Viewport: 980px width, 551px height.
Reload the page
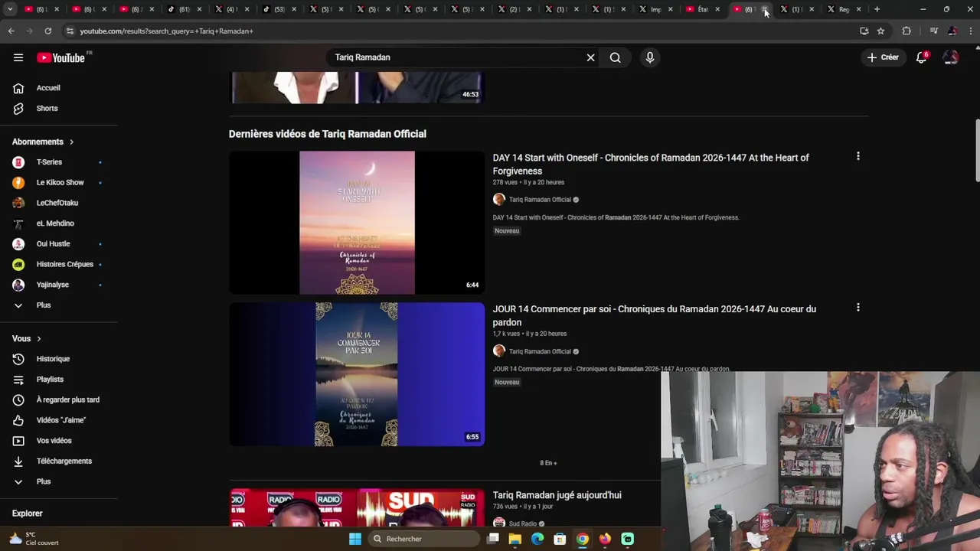point(47,31)
